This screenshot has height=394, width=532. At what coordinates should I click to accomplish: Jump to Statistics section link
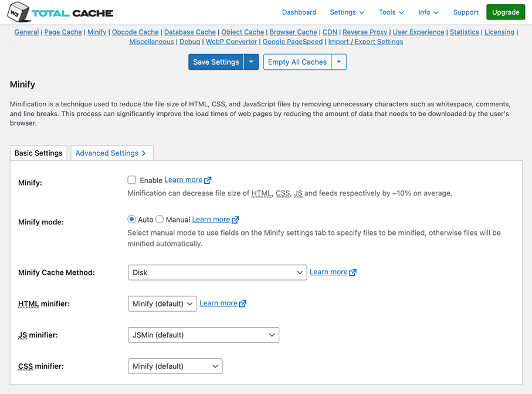(x=465, y=32)
